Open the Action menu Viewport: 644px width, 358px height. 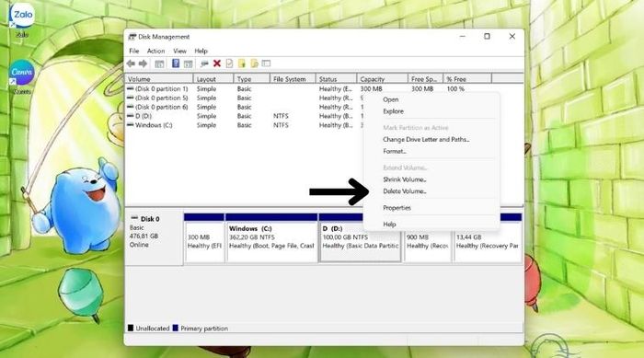[155, 51]
